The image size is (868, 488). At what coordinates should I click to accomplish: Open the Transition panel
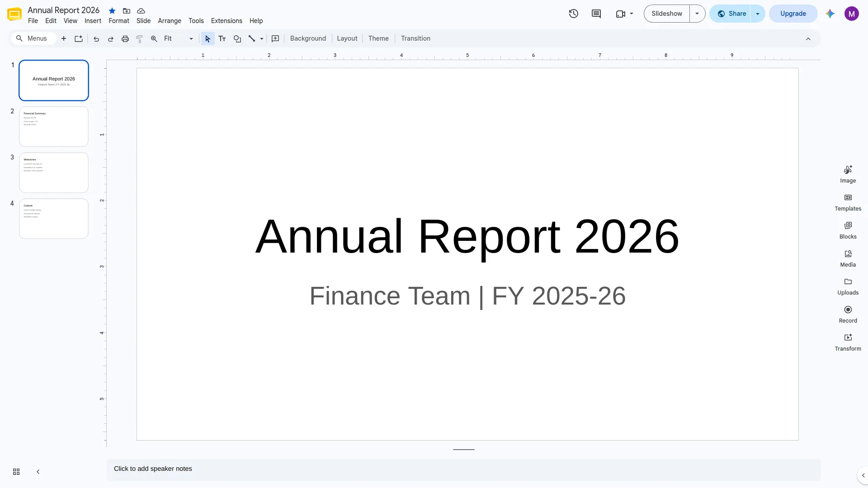tap(415, 38)
